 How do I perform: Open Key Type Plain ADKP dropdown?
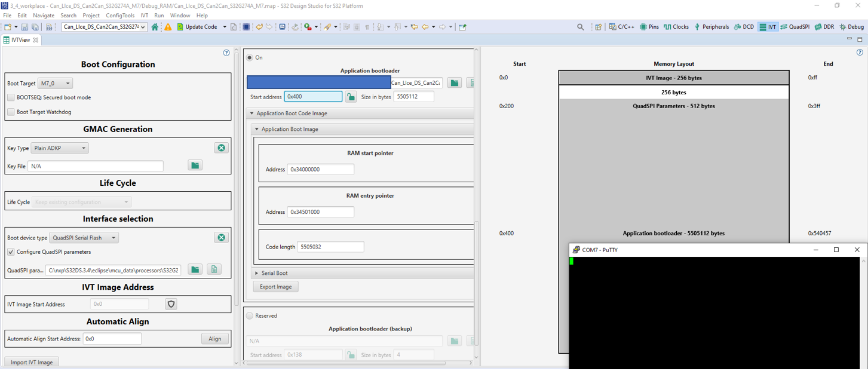pos(60,148)
